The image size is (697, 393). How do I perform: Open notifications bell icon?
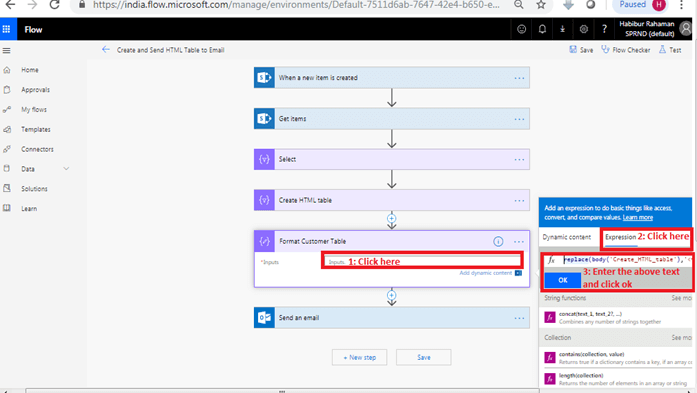[542, 29]
